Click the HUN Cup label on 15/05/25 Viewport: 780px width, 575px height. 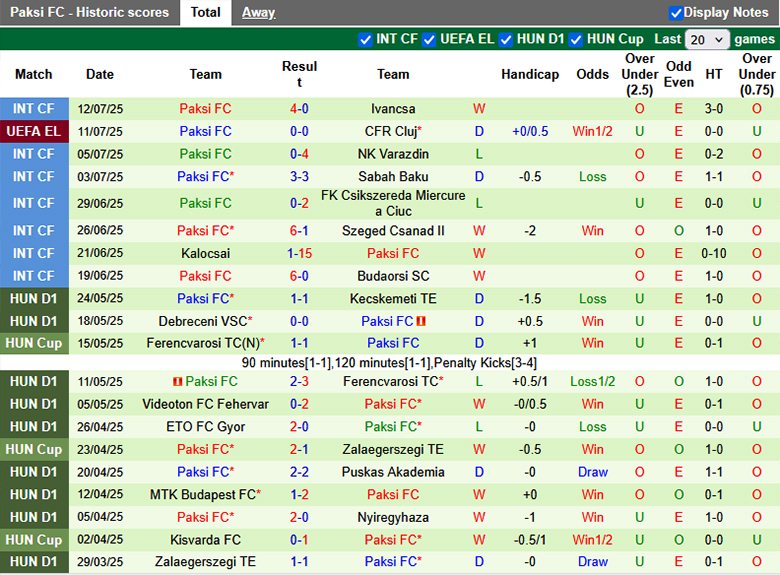pyautogui.click(x=34, y=343)
